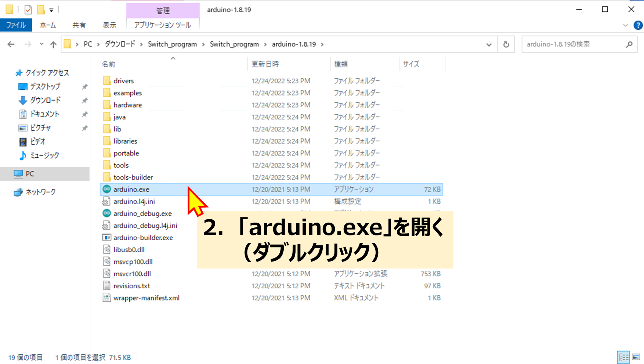Open the recent locations dropdown arrow
The width and height of the screenshot is (644, 364).
pos(41,44)
